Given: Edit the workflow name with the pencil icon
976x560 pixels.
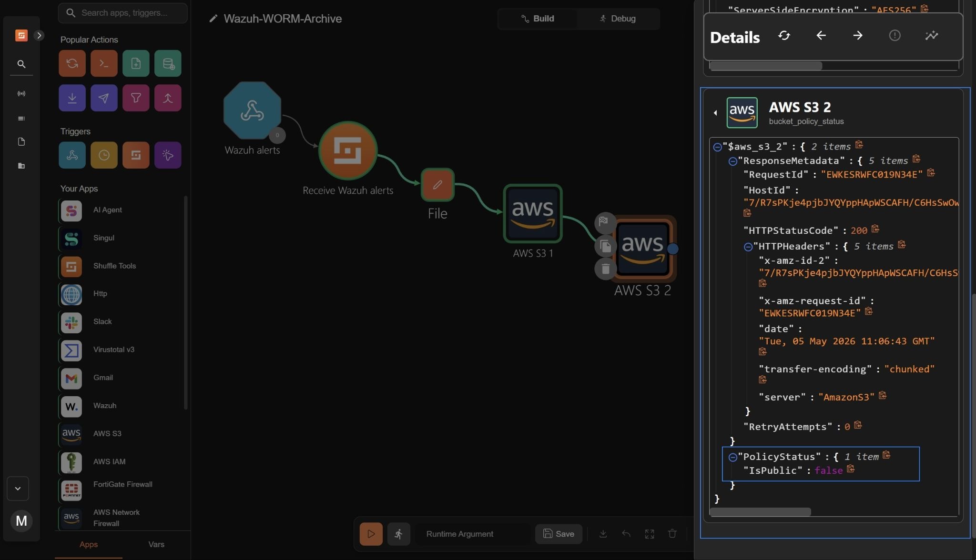Looking at the screenshot, I should click(x=213, y=19).
